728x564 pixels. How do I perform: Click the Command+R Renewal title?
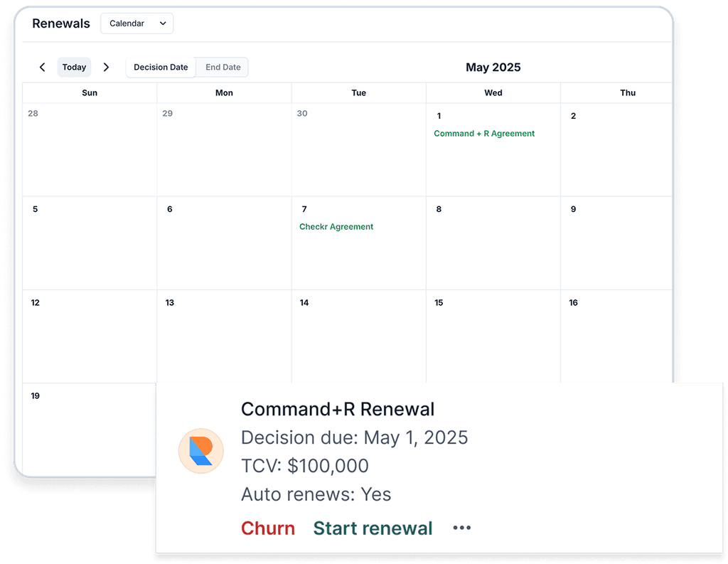pyautogui.click(x=338, y=409)
